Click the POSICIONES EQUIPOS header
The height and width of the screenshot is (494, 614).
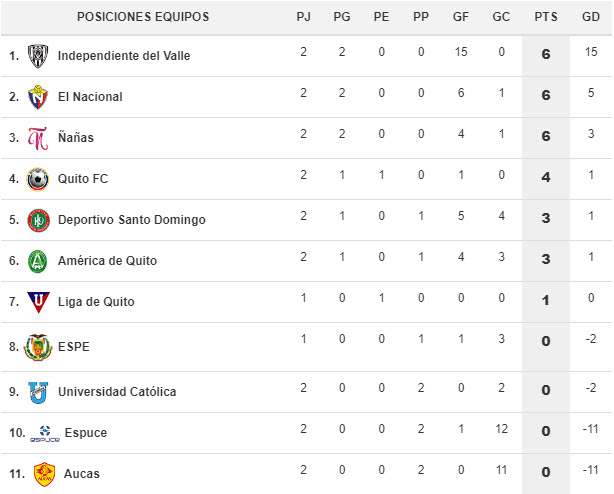click(x=143, y=17)
